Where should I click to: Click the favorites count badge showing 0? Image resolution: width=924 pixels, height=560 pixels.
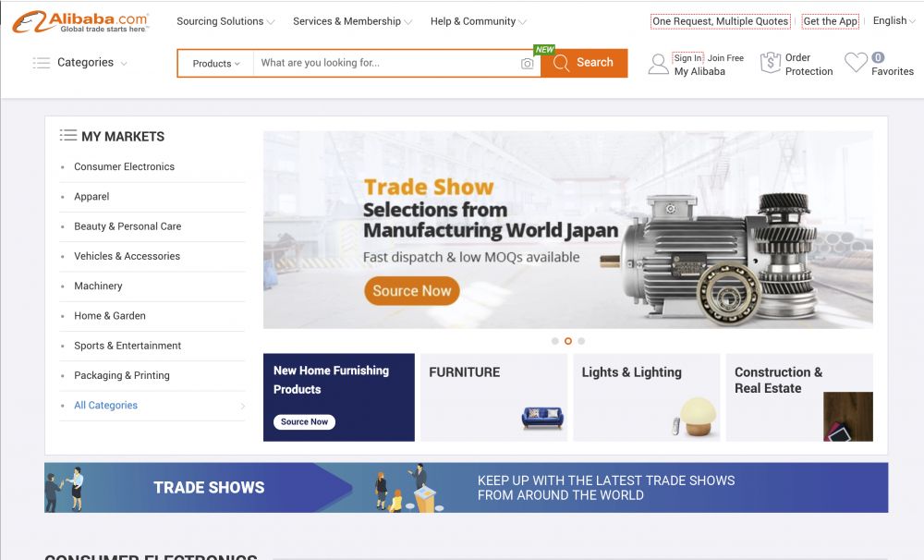(x=878, y=57)
